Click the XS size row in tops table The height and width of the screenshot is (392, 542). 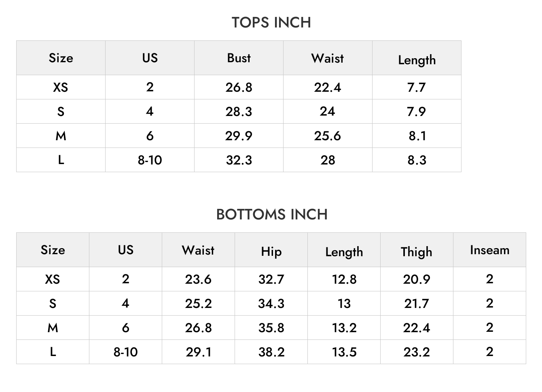click(x=239, y=87)
